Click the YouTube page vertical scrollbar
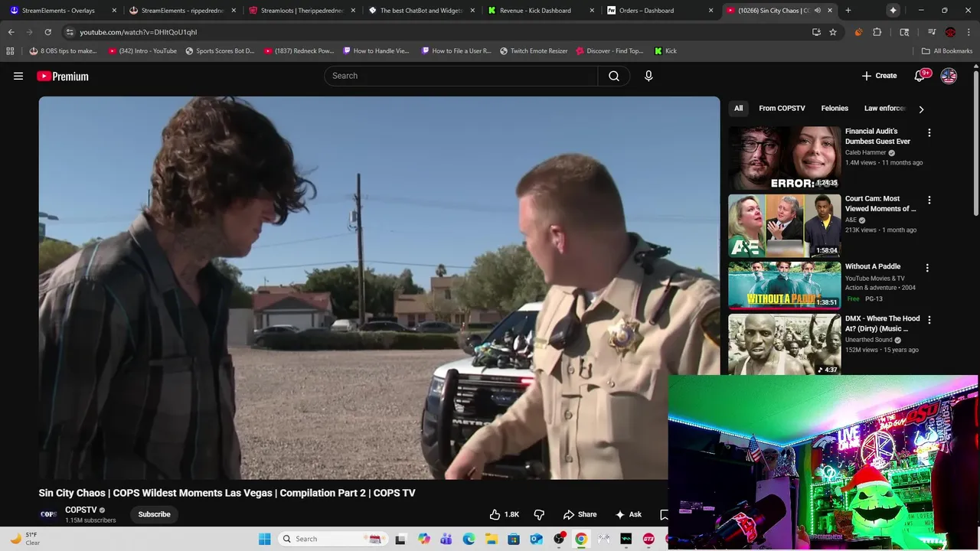The image size is (980, 551). tap(975, 144)
